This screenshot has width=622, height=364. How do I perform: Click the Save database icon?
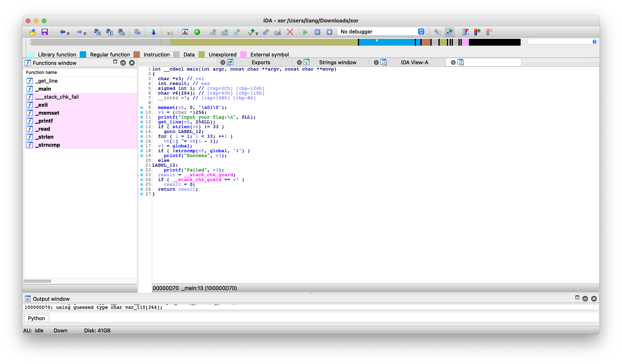pos(44,32)
